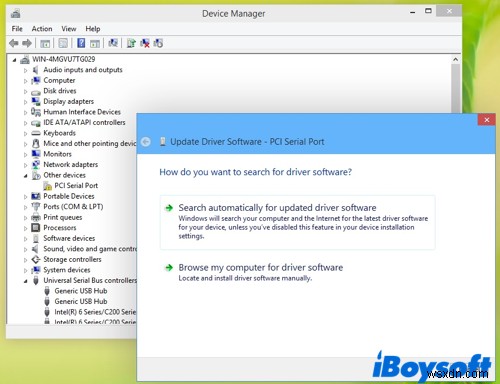Select the second Generic USB Hub entry
500x384 pixels.
81,301
